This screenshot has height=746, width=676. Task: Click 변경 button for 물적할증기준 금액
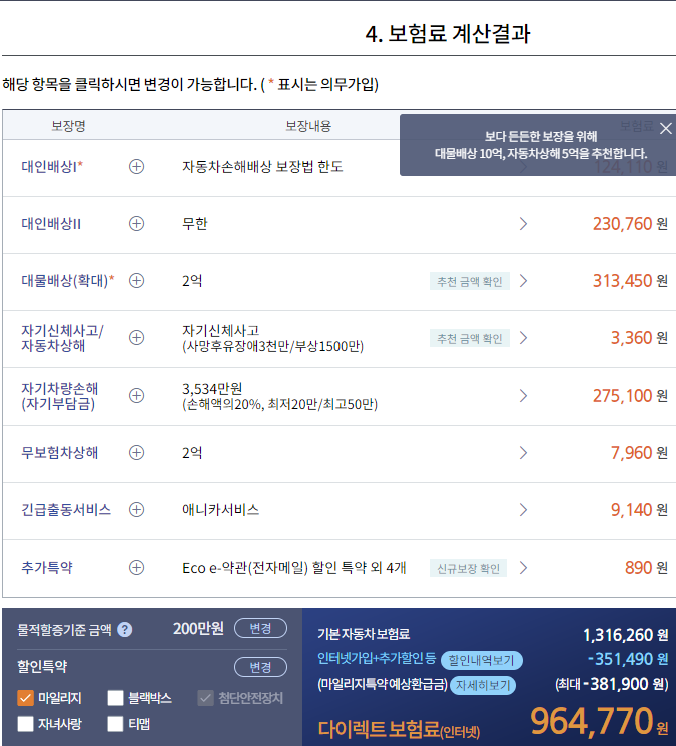(260, 628)
